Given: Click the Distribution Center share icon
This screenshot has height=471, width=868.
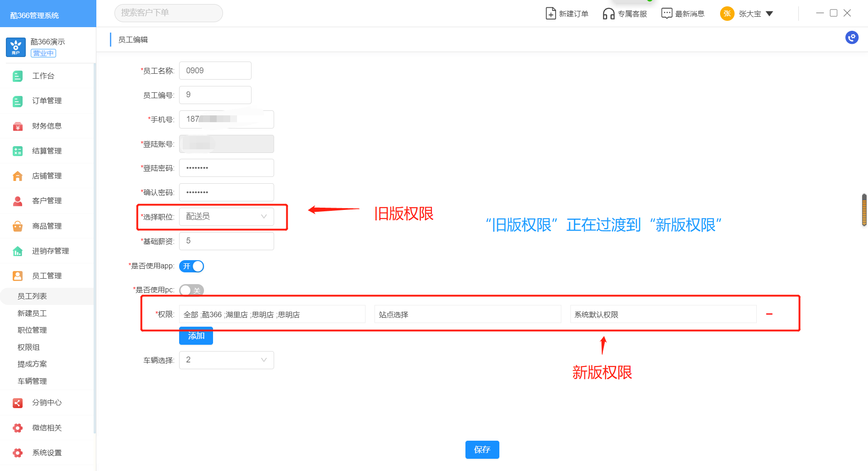Looking at the screenshot, I should 18,403.
